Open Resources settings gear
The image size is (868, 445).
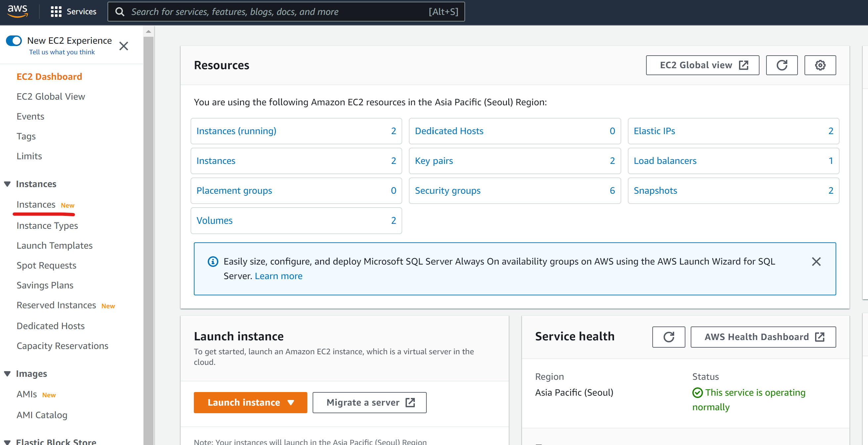point(820,65)
